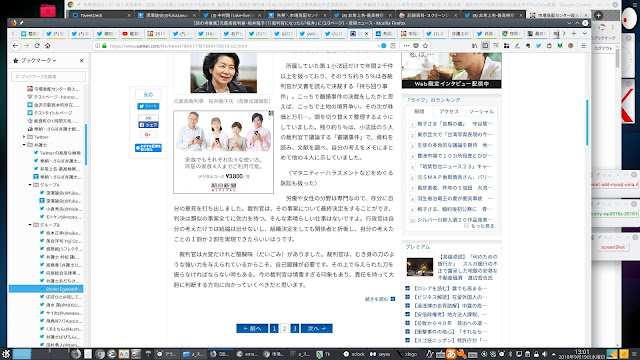640x360 pixels.
Task: Close the bookmarks sidebar
Action: [82, 60]
